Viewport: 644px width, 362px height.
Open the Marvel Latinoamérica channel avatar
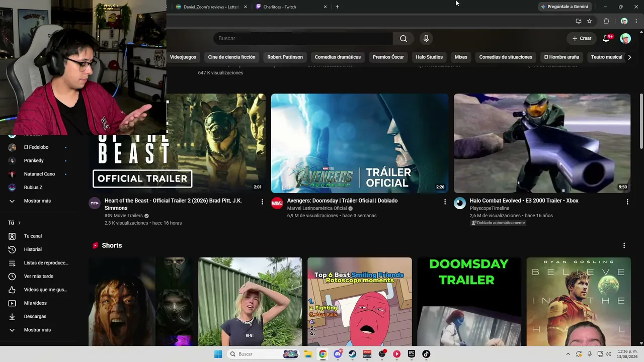[277, 203]
